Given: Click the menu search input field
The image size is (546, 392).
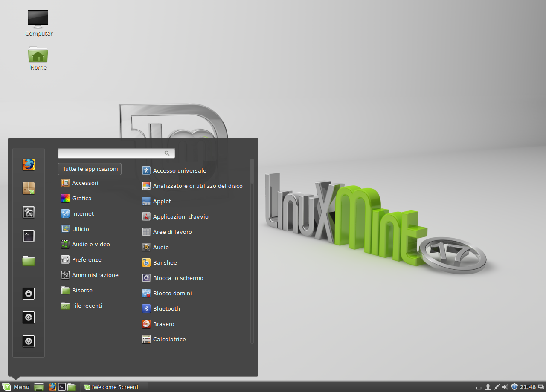Looking at the screenshot, I should (116, 153).
